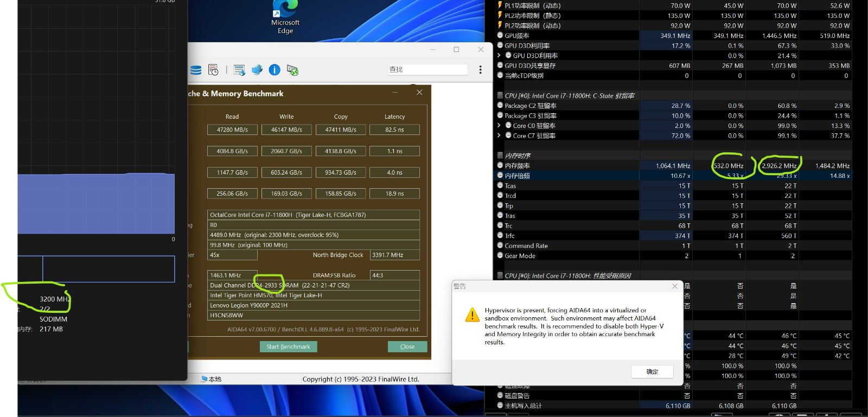Click the blue database stack toolbar icon
This screenshot has width=868, height=417.
click(196, 70)
